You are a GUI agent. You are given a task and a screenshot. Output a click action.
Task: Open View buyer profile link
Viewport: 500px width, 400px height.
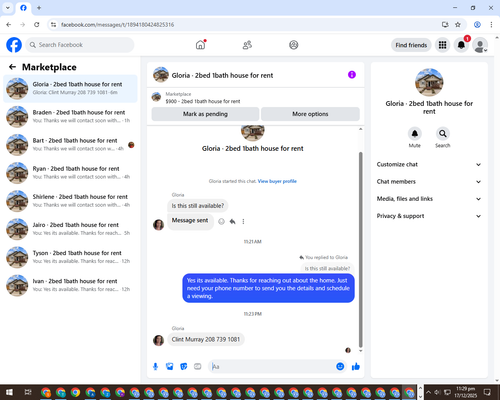tap(277, 181)
